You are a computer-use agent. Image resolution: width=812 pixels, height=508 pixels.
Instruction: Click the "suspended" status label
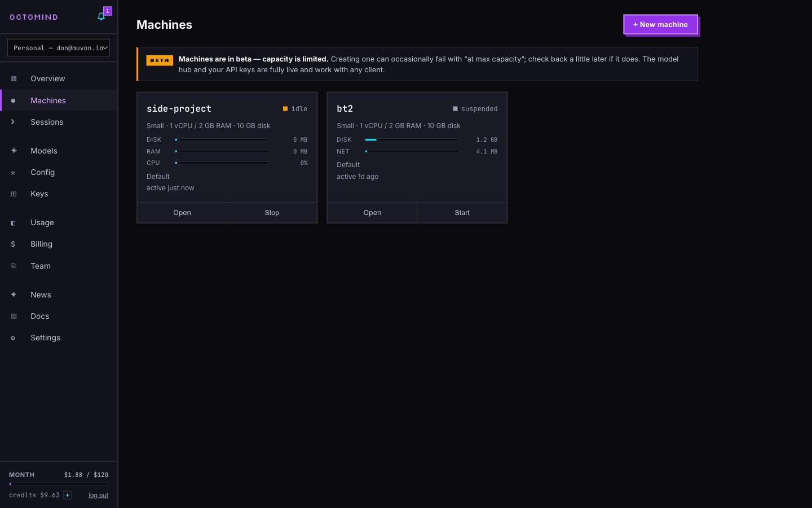[479, 109]
